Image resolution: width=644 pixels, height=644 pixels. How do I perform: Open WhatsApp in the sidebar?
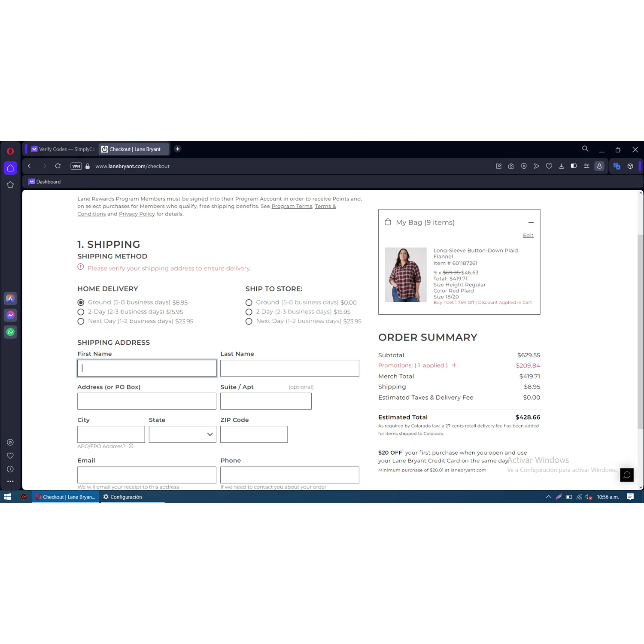coord(10,332)
